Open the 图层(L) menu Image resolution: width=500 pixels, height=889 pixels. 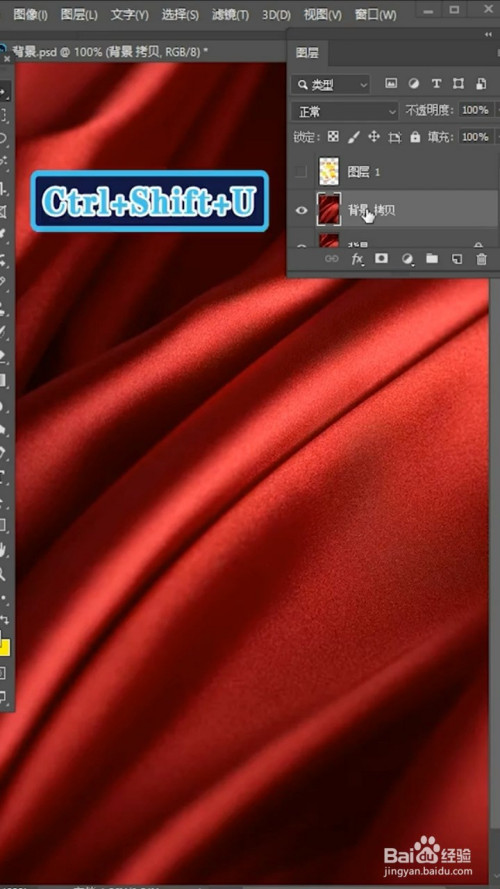(x=79, y=15)
